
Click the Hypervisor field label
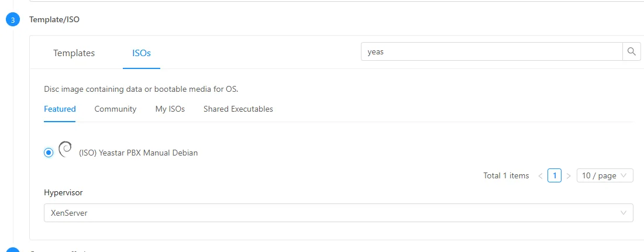(63, 192)
